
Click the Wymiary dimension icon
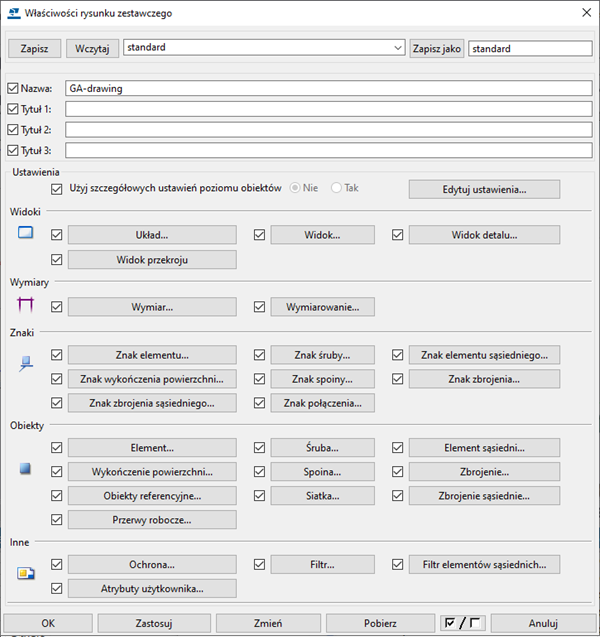pyautogui.click(x=25, y=305)
